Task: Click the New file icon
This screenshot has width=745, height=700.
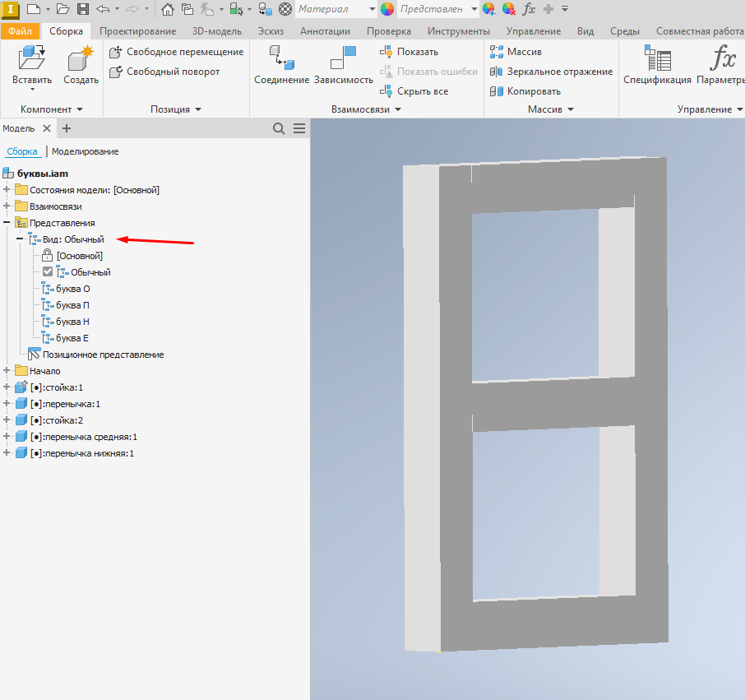Action: point(33,8)
